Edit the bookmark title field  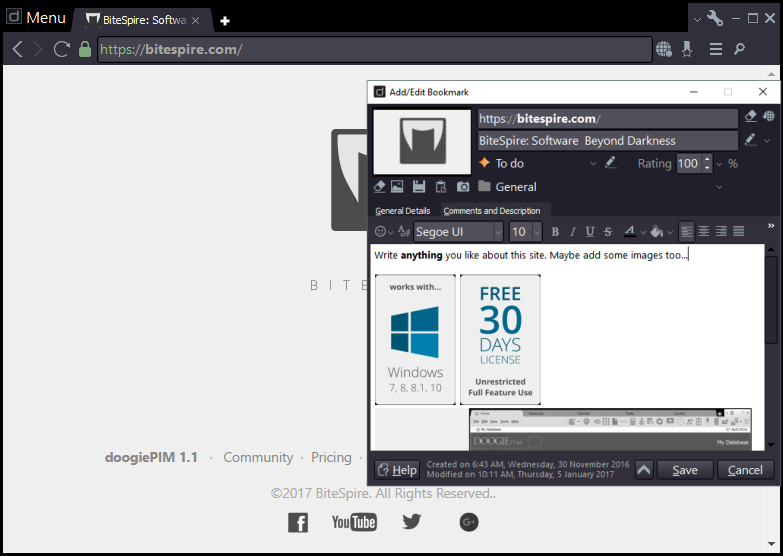[x=608, y=140]
